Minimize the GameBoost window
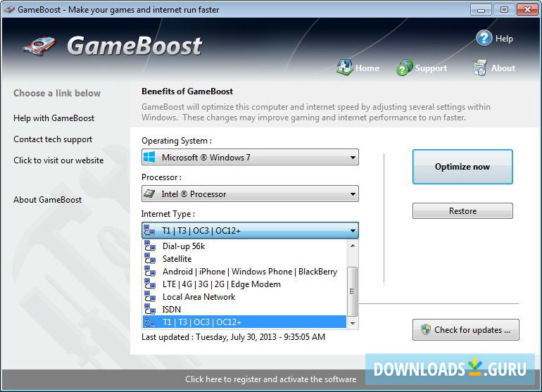 [481, 10]
